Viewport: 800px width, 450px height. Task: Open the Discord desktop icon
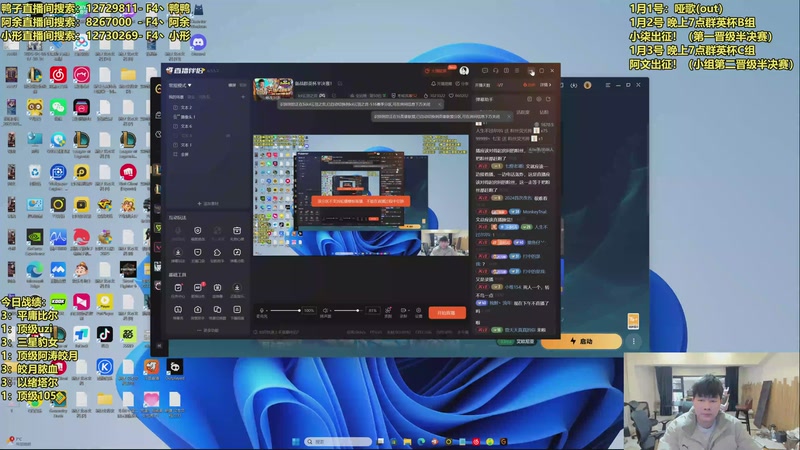click(x=198, y=45)
